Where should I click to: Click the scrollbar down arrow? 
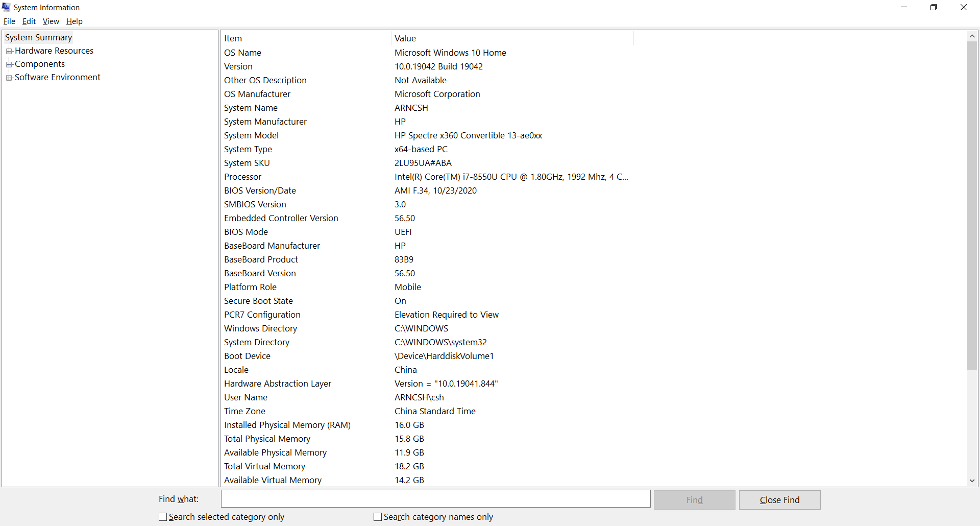point(972,481)
